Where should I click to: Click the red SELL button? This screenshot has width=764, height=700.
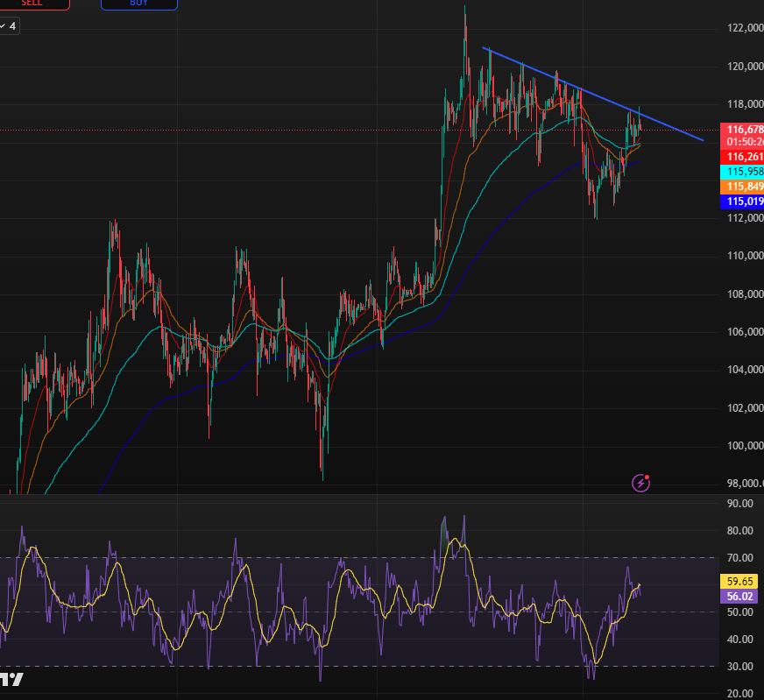(32, 4)
